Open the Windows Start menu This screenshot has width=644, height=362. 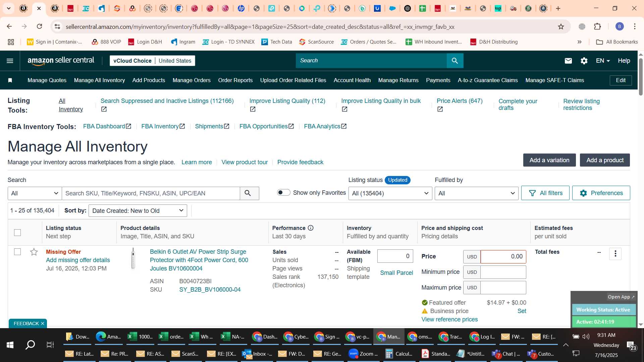pos(10,345)
